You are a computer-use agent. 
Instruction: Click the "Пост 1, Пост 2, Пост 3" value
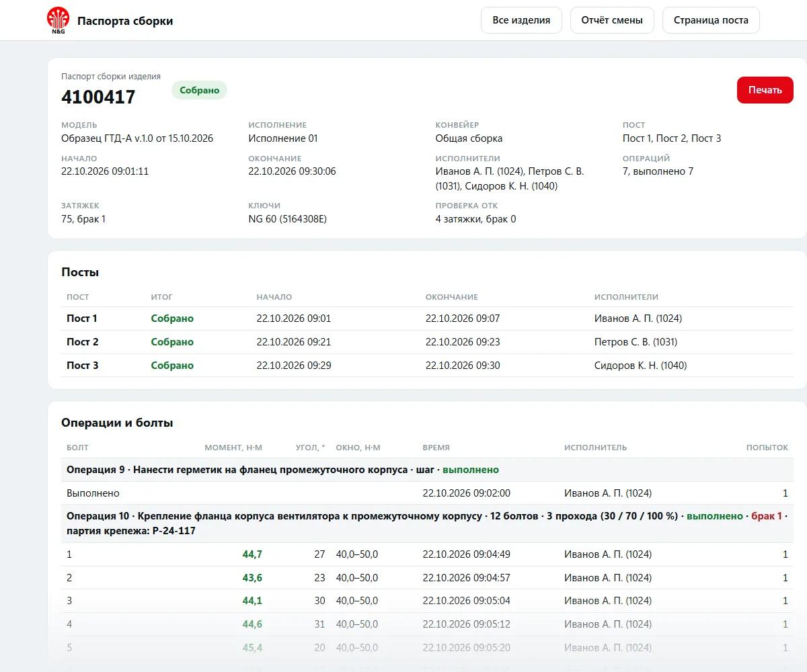click(672, 138)
